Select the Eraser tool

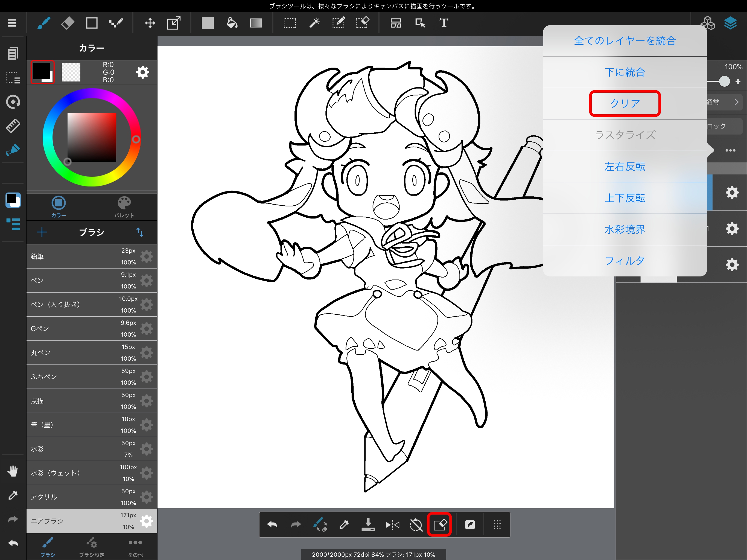[68, 23]
